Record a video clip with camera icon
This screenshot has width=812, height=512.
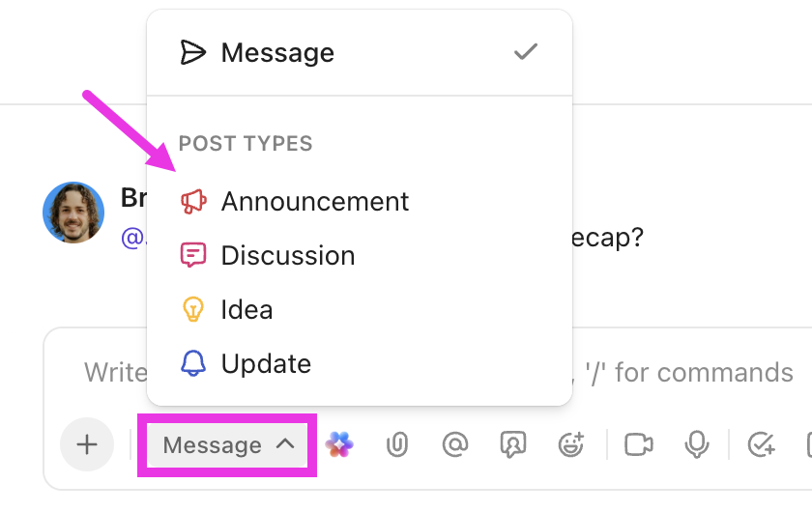pyautogui.click(x=638, y=444)
